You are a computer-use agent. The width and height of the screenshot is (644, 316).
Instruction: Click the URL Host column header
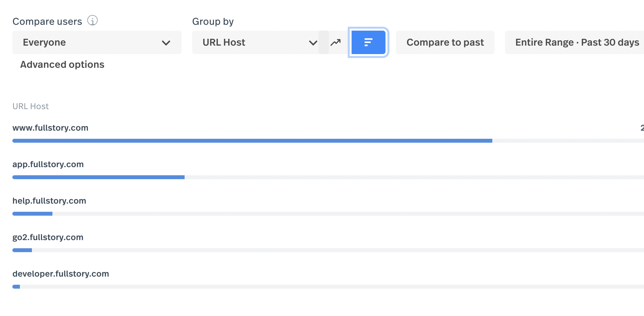[x=30, y=106]
